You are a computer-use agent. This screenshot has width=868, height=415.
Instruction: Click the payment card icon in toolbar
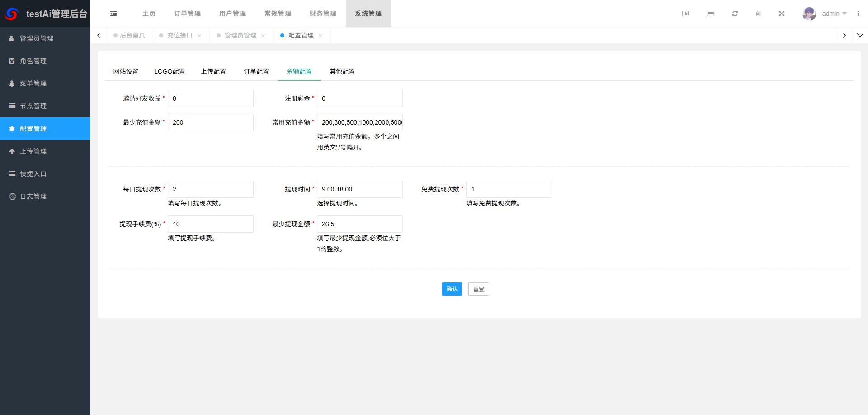(x=711, y=14)
